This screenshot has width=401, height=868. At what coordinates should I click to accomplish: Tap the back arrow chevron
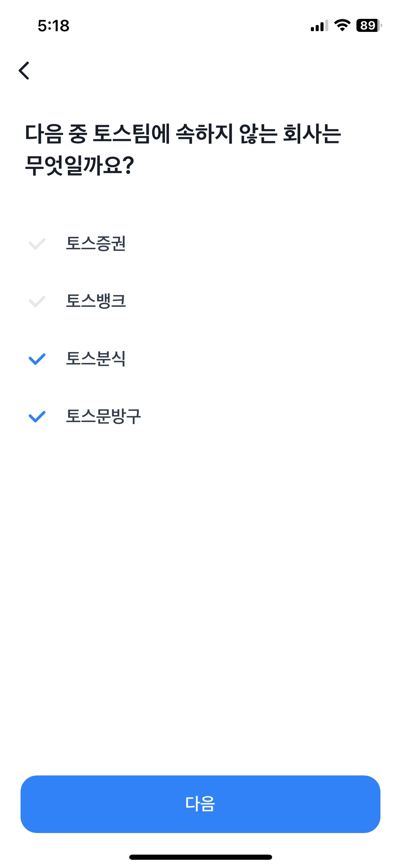(24, 71)
